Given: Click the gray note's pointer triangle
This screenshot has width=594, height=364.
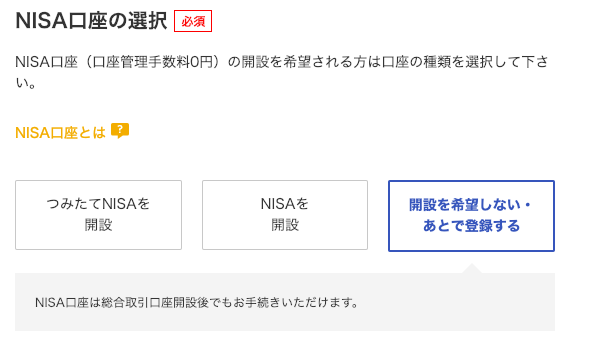Looking at the screenshot, I should pos(471,269).
